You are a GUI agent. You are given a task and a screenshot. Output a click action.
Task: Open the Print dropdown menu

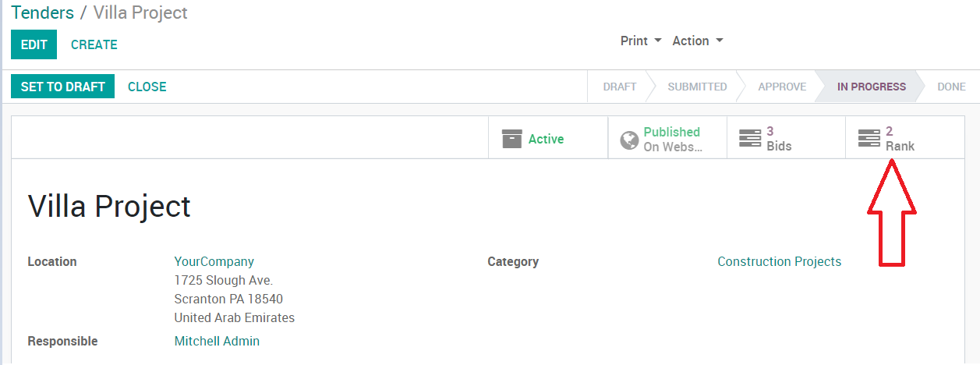(641, 41)
